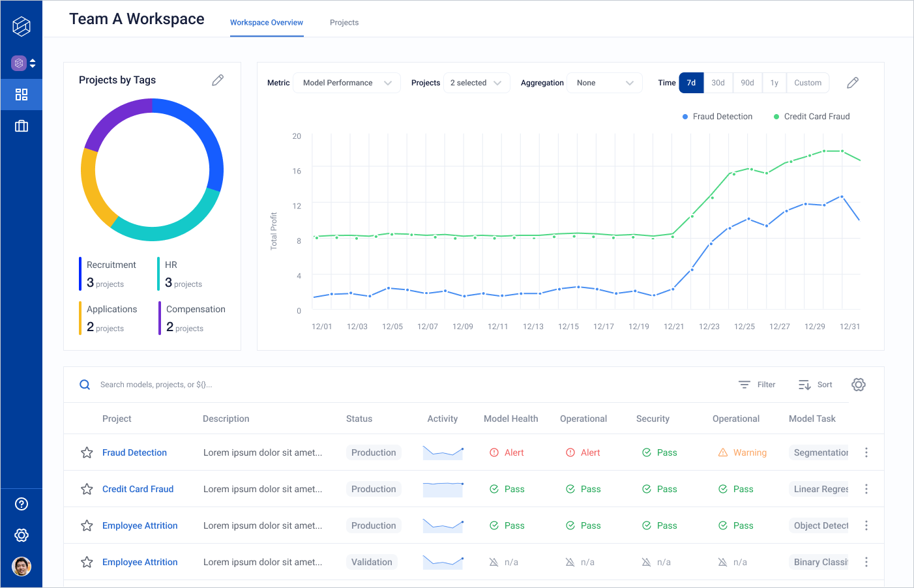This screenshot has height=588, width=914.
Task: Click the help question-mark icon in sidebar
Action: coord(22,504)
